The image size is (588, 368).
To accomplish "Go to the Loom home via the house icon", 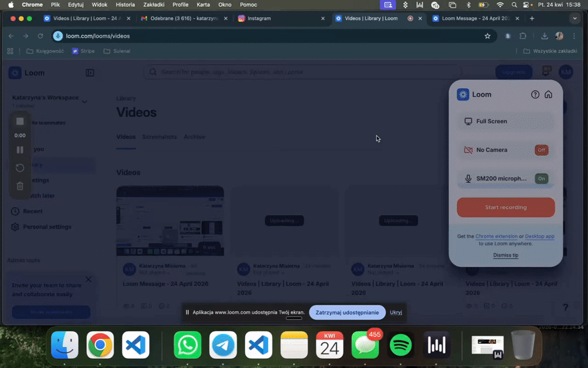I will pos(548,95).
